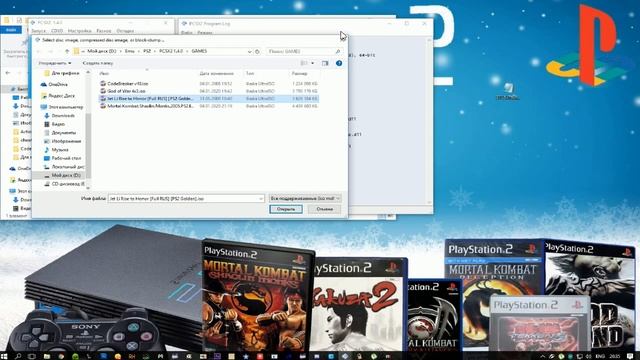Expand the address bar history dropdown
Screen dimensions: 640x360
point(249,51)
